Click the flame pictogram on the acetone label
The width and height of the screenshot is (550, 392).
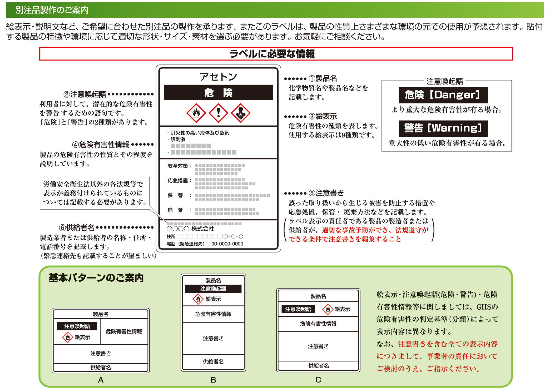196,113
